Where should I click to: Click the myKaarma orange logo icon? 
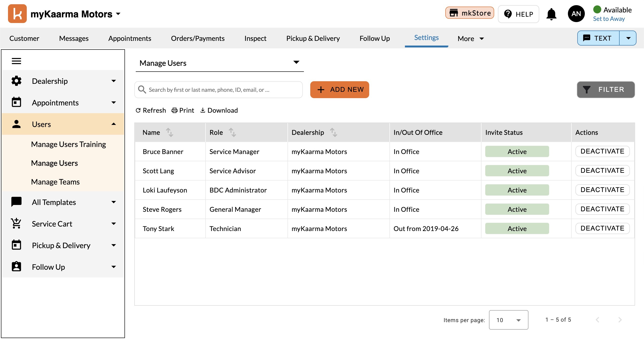[x=17, y=14]
